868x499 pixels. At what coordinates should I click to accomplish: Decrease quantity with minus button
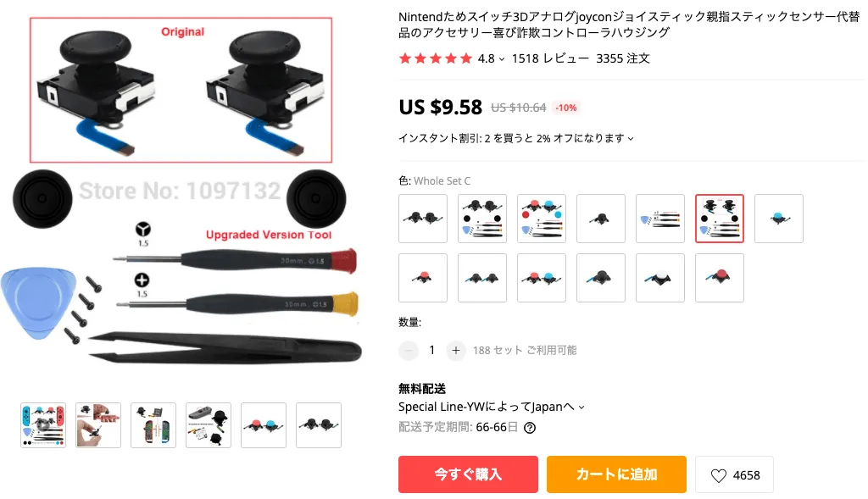click(x=409, y=350)
